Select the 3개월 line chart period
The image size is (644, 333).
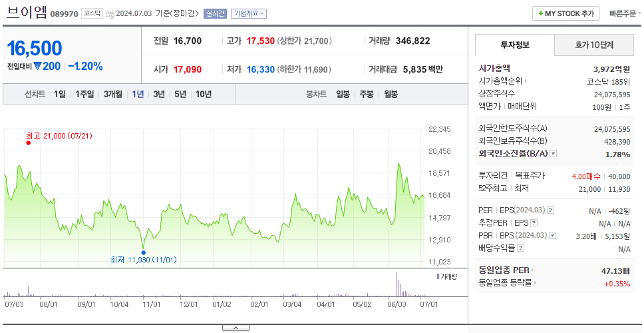click(112, 94)
